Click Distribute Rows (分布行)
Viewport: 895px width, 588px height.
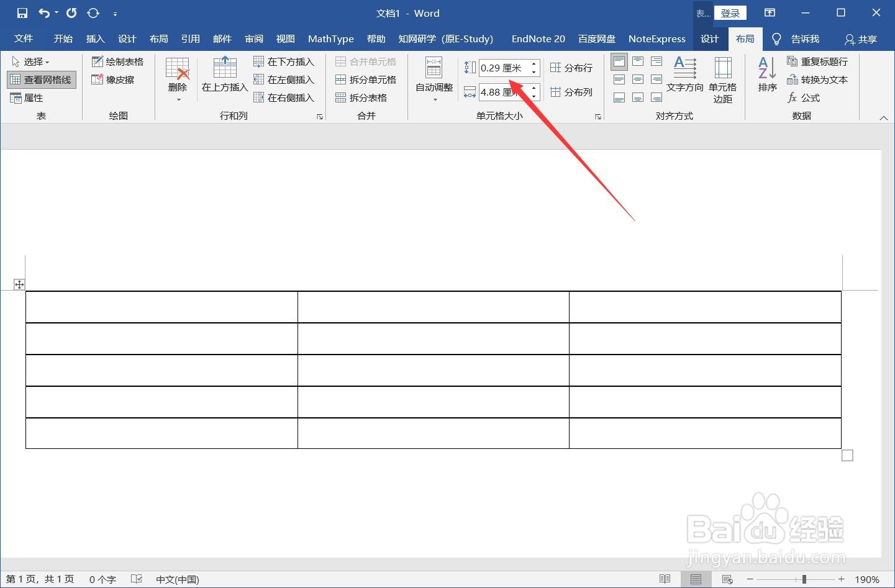pyautogui.click(x=571, y=68)
